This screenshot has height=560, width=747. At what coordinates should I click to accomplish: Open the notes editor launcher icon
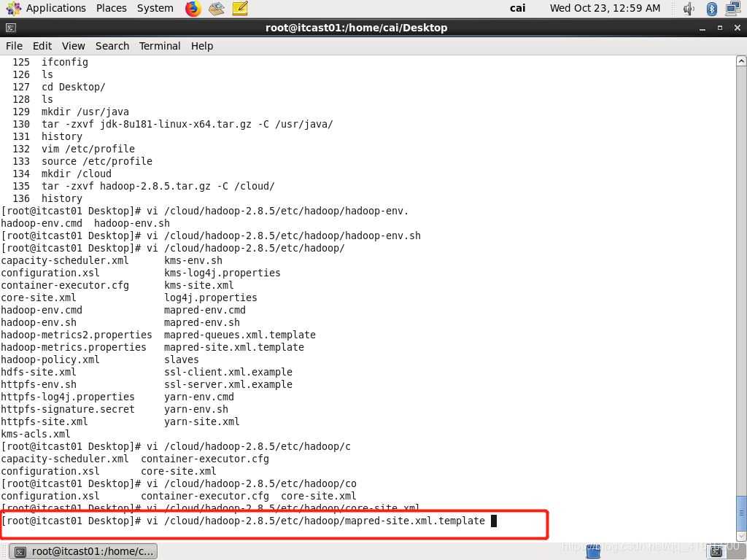[x=240, y=9]
